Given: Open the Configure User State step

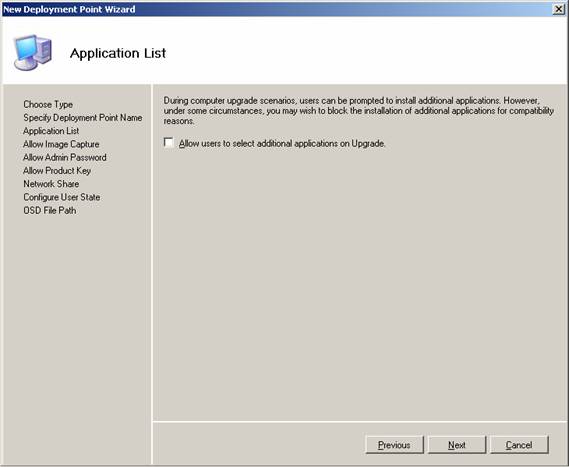Looking at the screenshot, I should [x=62, y=197].
